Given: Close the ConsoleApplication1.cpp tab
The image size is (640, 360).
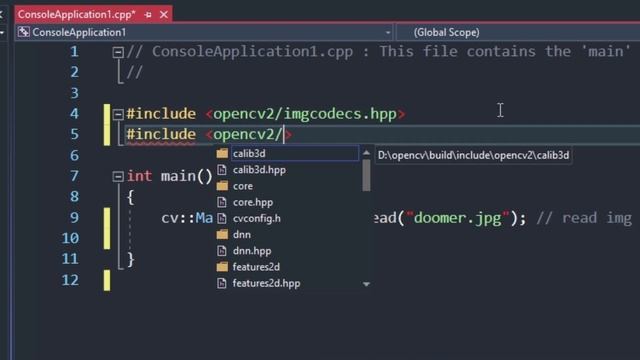Looking at the screenshot, I should (164, 15).
